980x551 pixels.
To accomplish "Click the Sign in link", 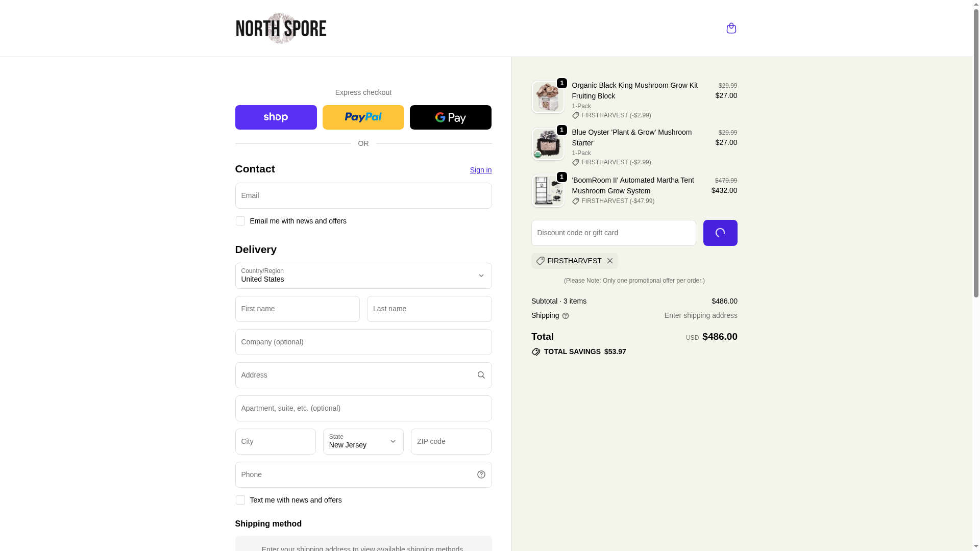I will coord(480,170).
